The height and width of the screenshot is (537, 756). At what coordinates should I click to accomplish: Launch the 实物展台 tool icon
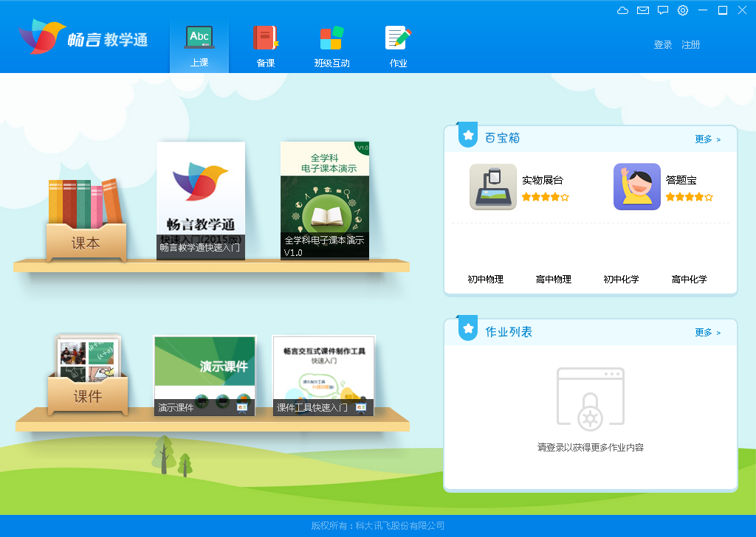492,187
